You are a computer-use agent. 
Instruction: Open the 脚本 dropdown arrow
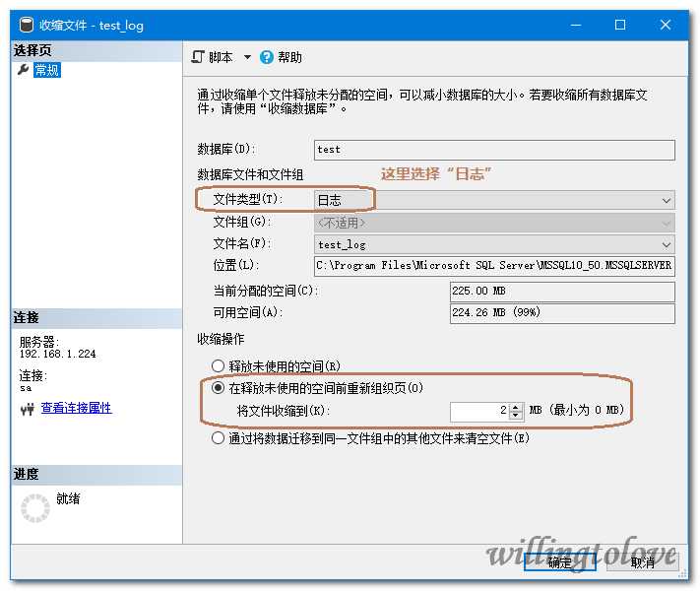(x=247, y=57)
